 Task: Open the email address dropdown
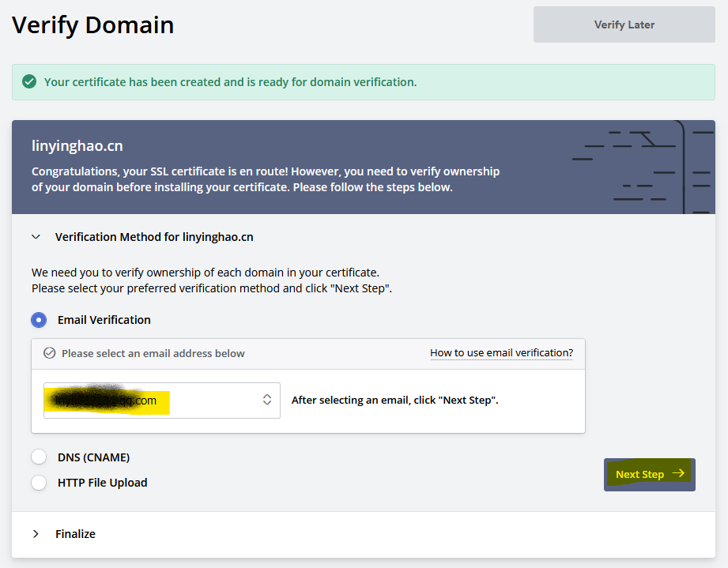pyautogui.click(x=161, y=401)
